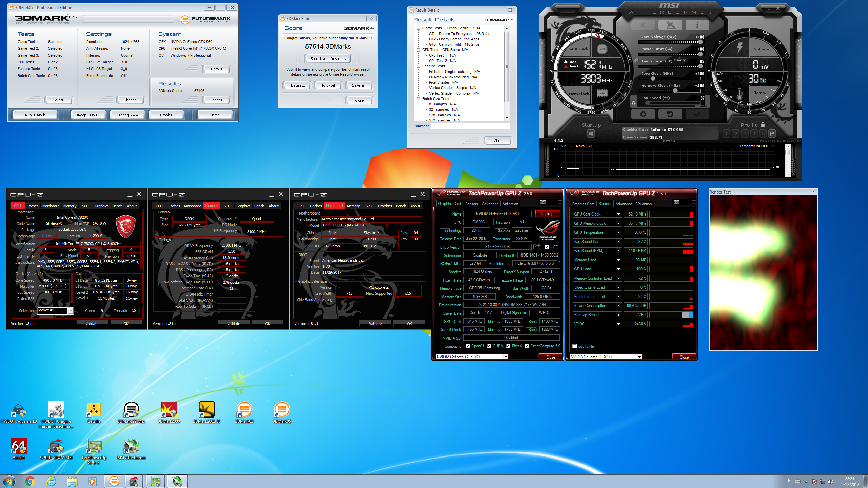Click BIOS export arrow icon in GPU-Z
The width and height of the screenshot is (868, 488).
pos(537,247)
